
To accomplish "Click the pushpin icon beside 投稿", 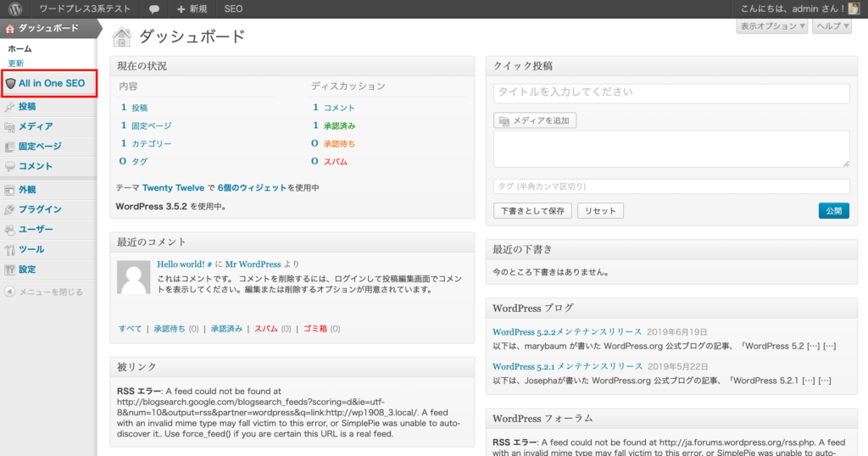I will click(x=9, y=107).
